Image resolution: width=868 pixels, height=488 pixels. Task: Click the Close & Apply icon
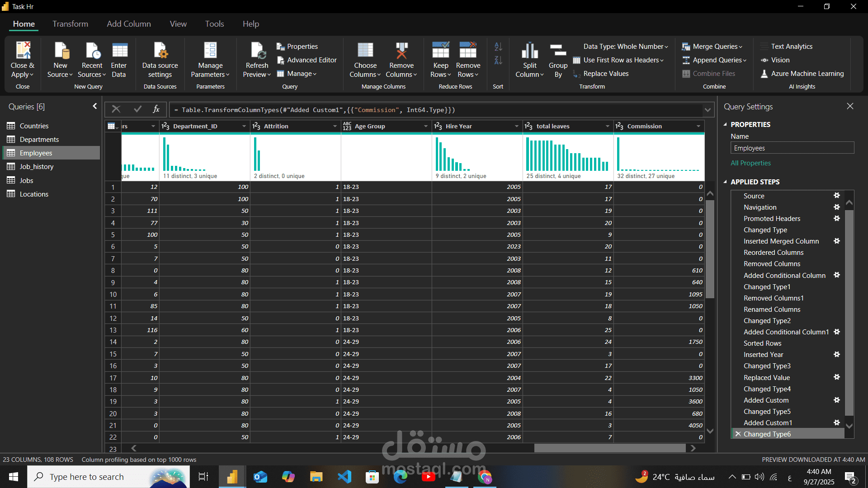[23, 51]
